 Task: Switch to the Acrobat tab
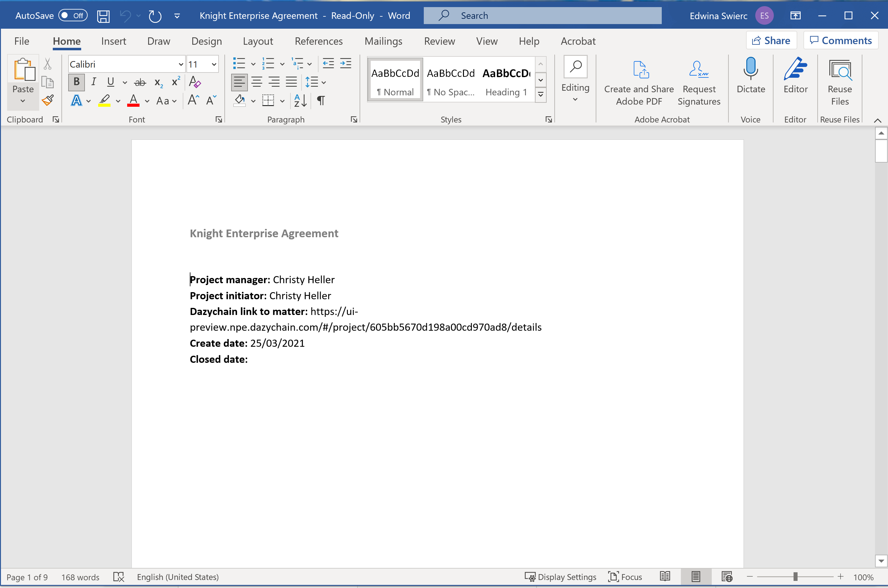click(578, 41)
